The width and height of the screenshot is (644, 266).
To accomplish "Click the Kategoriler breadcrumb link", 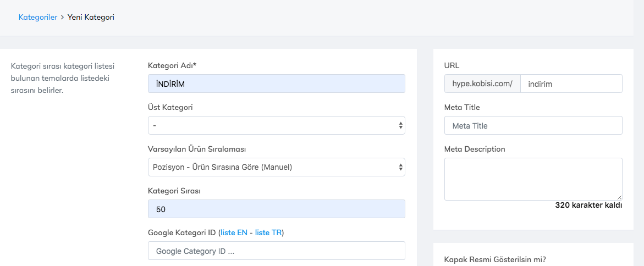I will point(37,17).
